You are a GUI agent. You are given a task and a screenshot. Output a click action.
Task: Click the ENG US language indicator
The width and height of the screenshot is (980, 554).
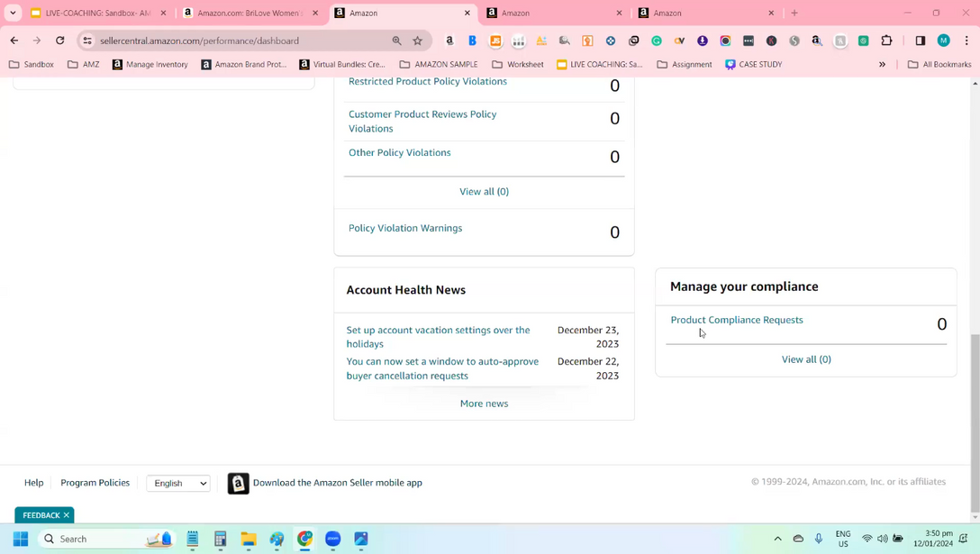pos(843,539)
